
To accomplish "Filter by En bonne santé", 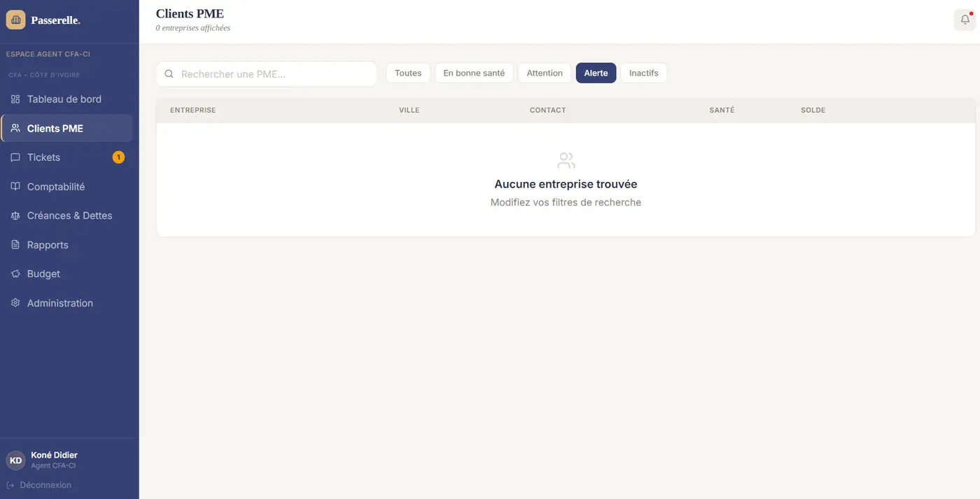I will tap(474, 73).
